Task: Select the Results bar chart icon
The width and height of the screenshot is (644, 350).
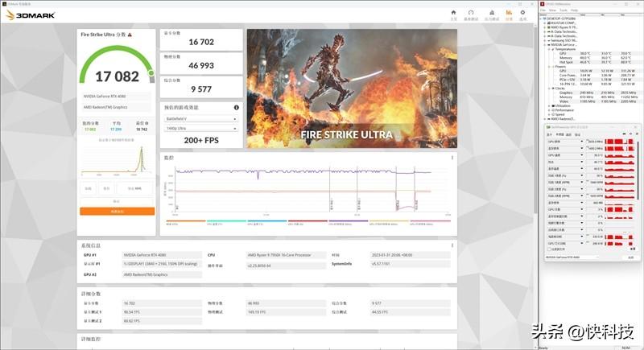Action: [509, 13]
